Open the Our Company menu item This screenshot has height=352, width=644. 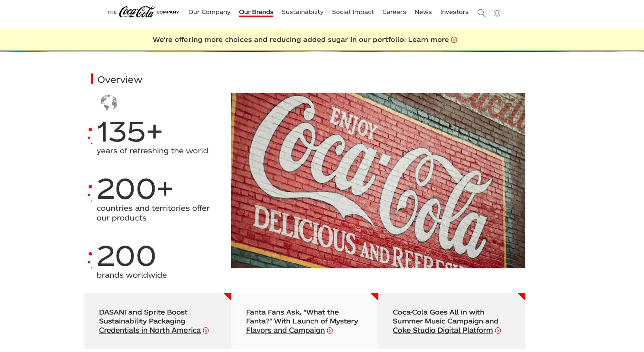[209, 12]
